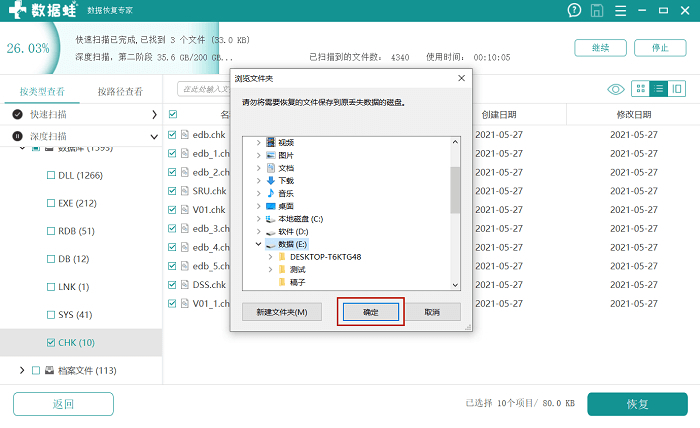700x428 pixels.
Task: Click the 取消 button
Action: [432, 312]
